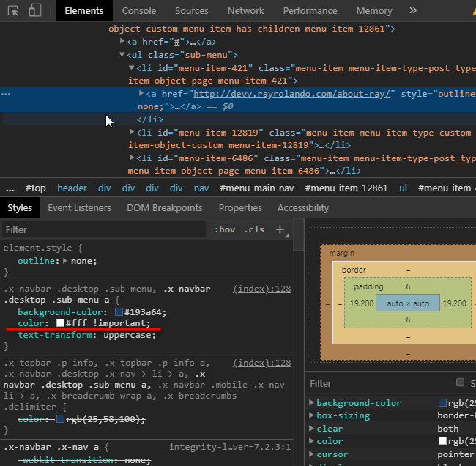This screenshot has width=476, height=466.
Task: Open second (index):128 source link
Action: (x=262, y=363)
